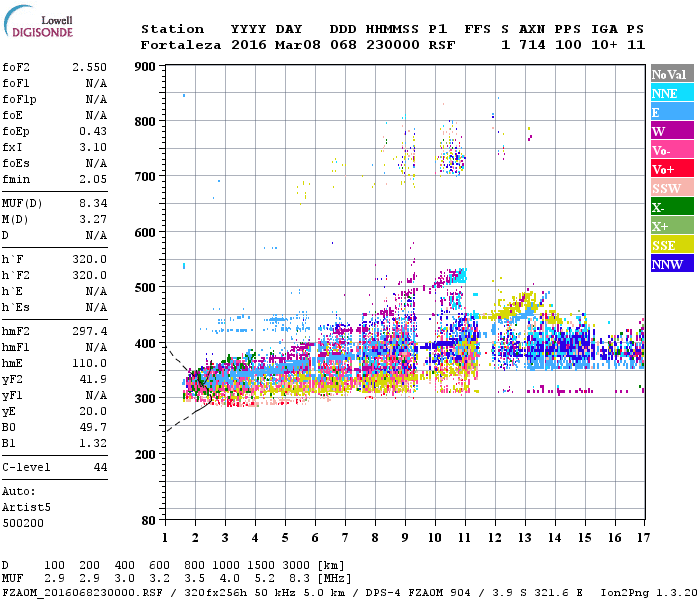Select the E blue legend swatch
Screen dimensions: 700x600
point(672,112)
